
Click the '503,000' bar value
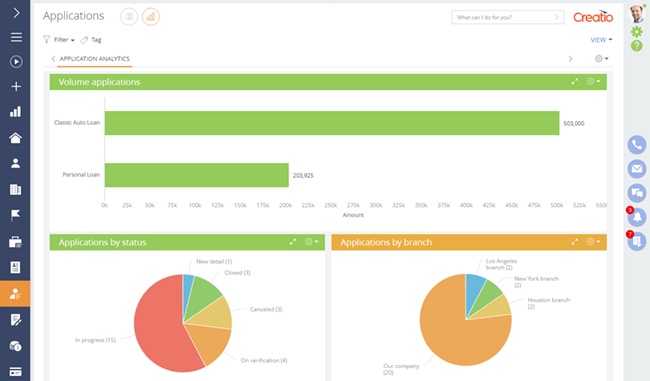pos(574,124)
